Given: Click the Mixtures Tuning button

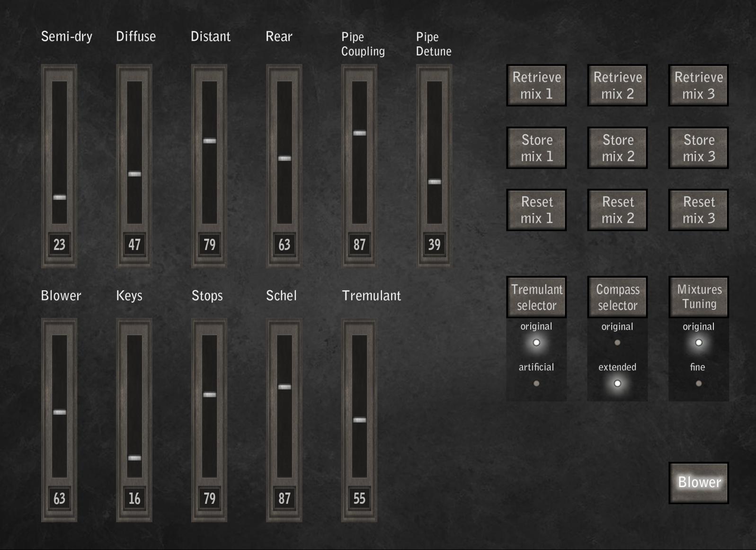Looking at the screenshot, I should click(698, 297).
